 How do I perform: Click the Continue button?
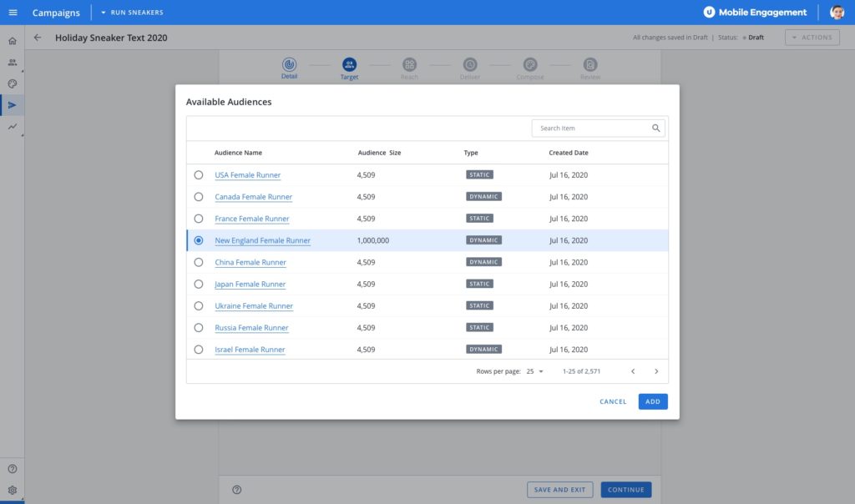pos(626,489)
